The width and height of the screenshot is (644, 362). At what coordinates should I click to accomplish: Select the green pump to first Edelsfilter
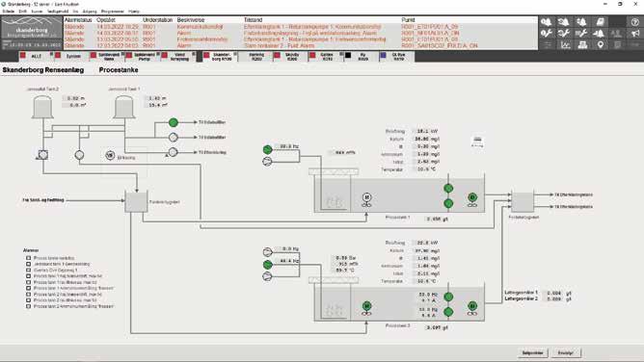tap(174, 122)
